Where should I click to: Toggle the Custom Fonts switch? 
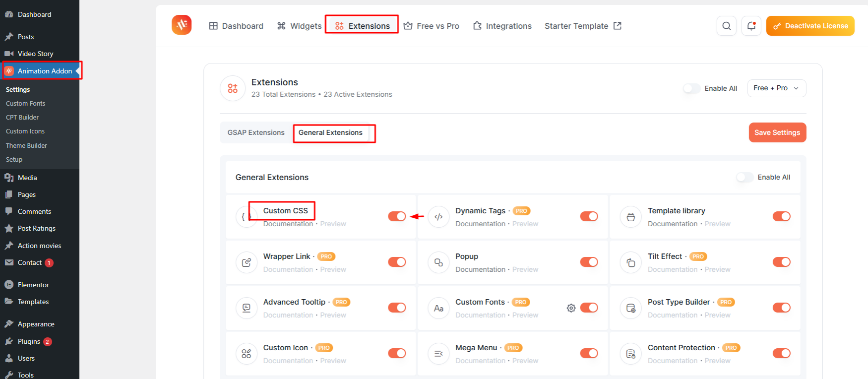pos(589,308)
